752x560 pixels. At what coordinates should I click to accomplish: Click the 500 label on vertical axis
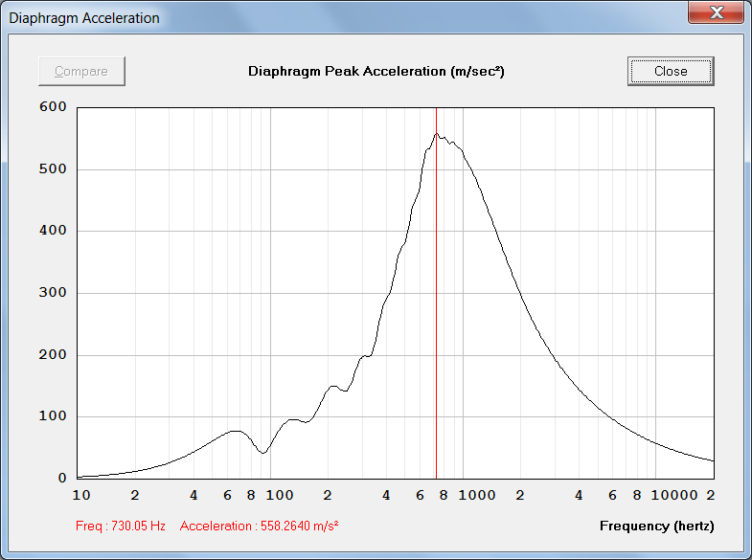tap(53, 168)
